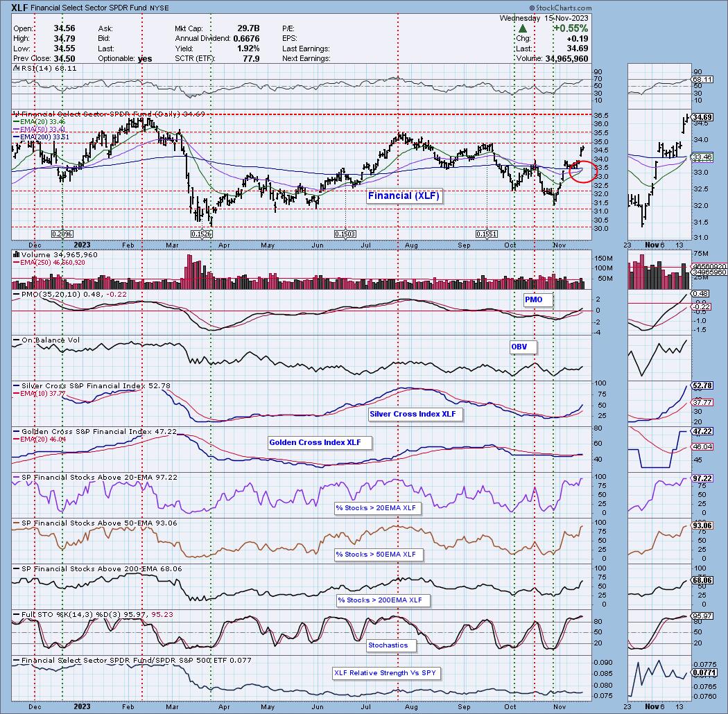Click the 68.11 RSI value tag on right
Screen dimensions: 728x714
click(x=702, y=80)
